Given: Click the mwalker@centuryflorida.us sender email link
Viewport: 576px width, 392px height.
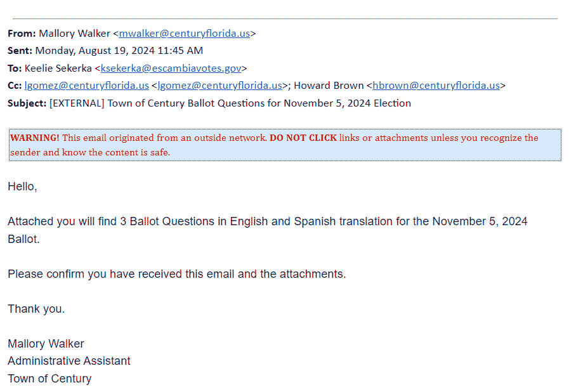Looking at the screenshot, I should coord(184,34).
